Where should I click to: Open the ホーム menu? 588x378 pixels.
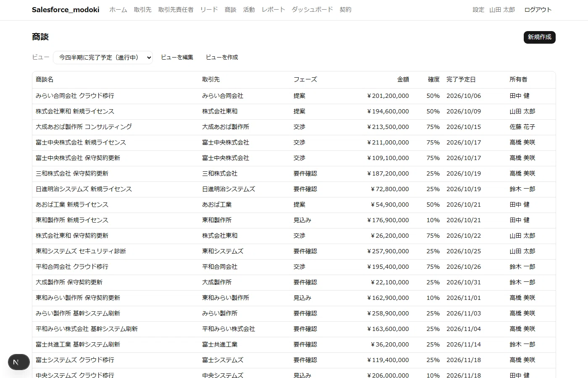[x=118, y=10]
